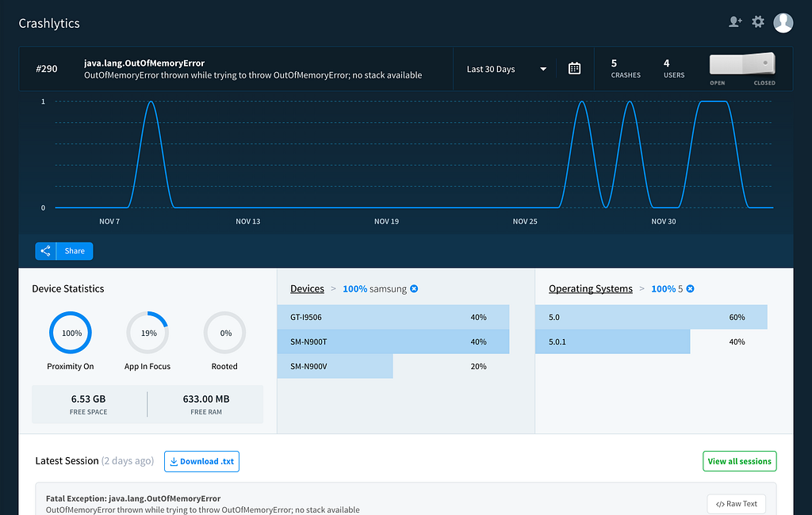Click the add user icon

735,21
